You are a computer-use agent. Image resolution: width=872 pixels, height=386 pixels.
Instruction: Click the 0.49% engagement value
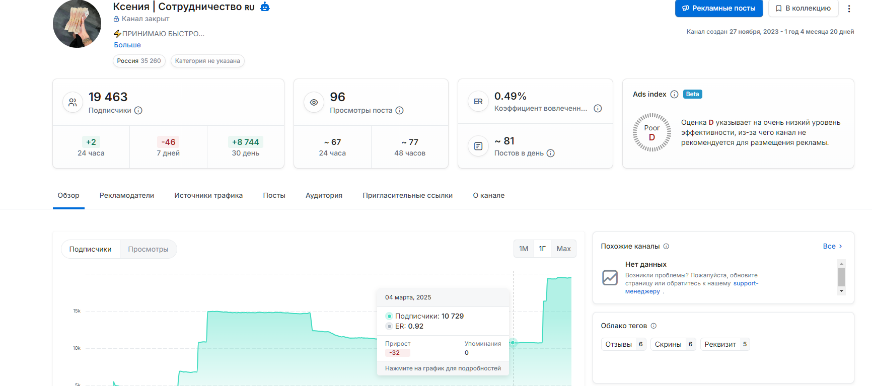(511, 96)
